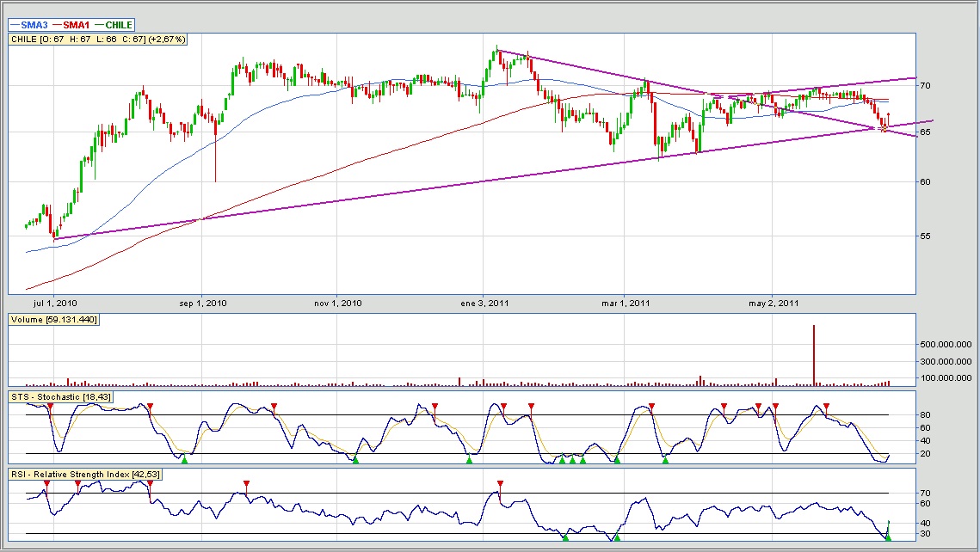Click the leftmost red triangle in RSI panel
980x552 pixels.
tap(47, 484)
